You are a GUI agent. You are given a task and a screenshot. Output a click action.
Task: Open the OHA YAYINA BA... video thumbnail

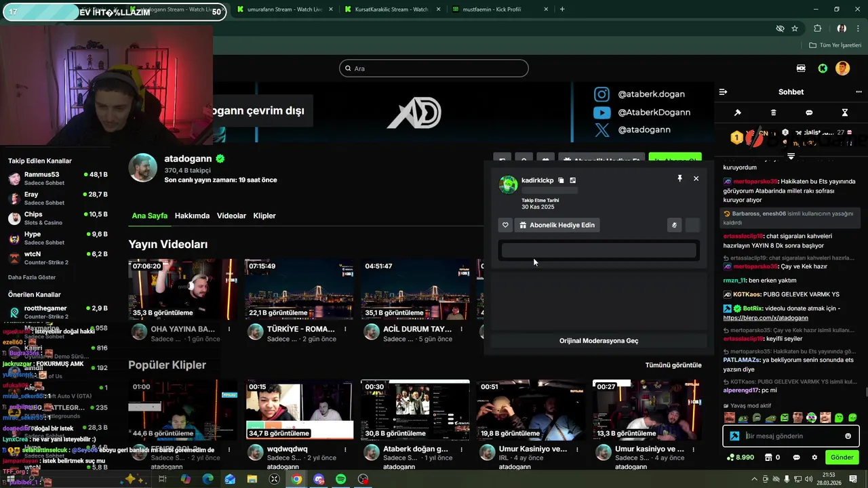183,289
